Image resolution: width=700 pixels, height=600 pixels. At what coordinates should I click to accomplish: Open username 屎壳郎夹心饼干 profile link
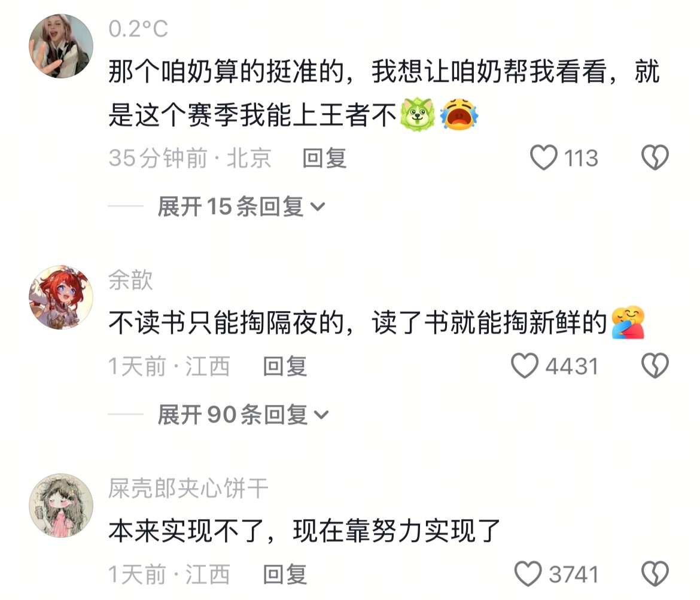(188, 488)
